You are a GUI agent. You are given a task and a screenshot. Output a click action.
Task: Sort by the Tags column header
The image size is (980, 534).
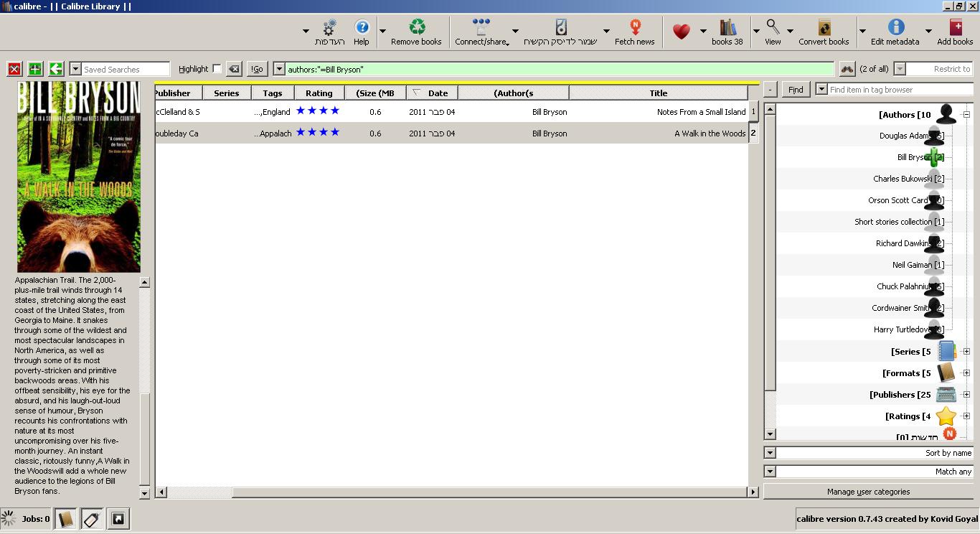pos(273,93)
